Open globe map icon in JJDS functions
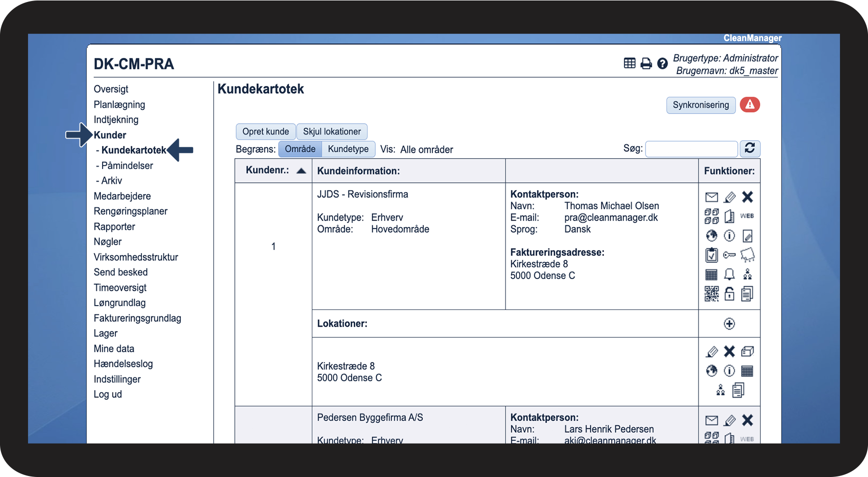The image size is (868, 477). [x=711, y=236]
